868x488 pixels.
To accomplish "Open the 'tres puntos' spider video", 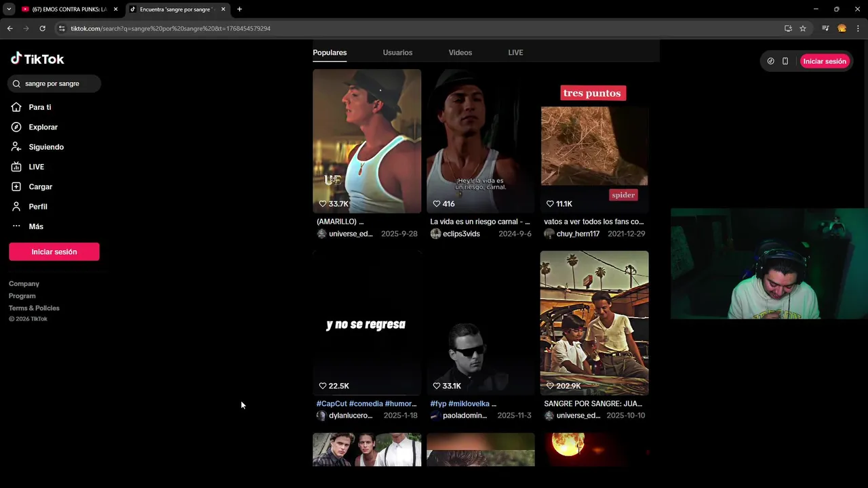I will coord(595,141).
